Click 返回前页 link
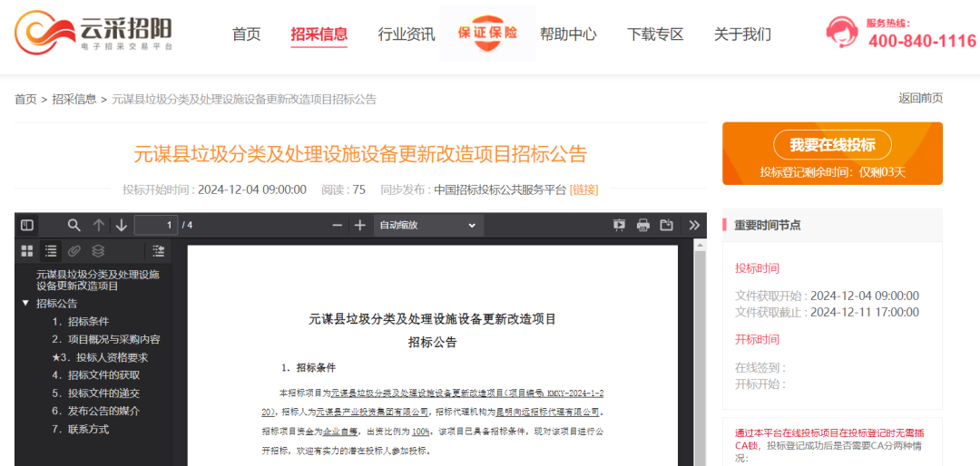The height and width of the screenshot is (466, 980). point(921,98)
